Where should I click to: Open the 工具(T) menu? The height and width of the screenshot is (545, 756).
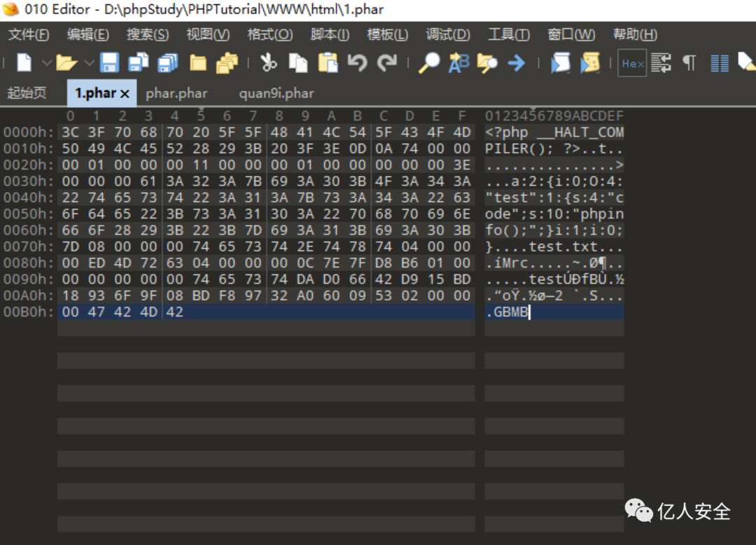[x=509, y=35]
